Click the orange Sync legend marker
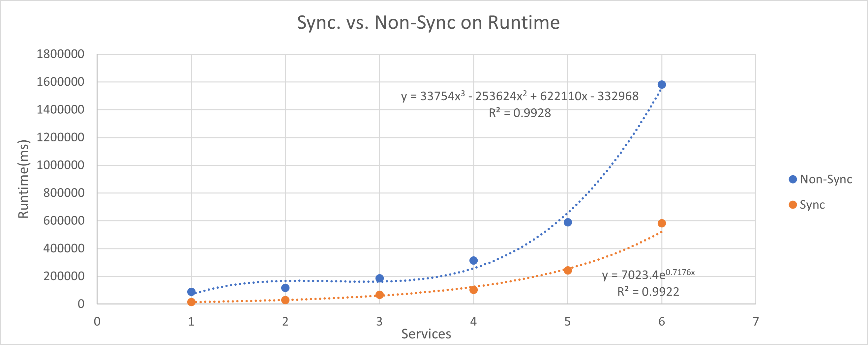Screen dimensions: 868x345 coord(793,205)
